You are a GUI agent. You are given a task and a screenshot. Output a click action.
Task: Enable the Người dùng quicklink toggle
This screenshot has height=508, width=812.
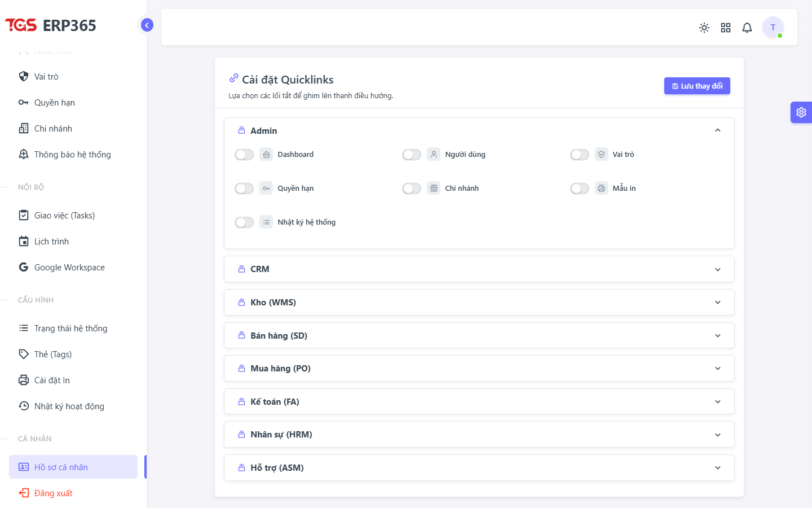pyautogui.click(x=412, y=155)
